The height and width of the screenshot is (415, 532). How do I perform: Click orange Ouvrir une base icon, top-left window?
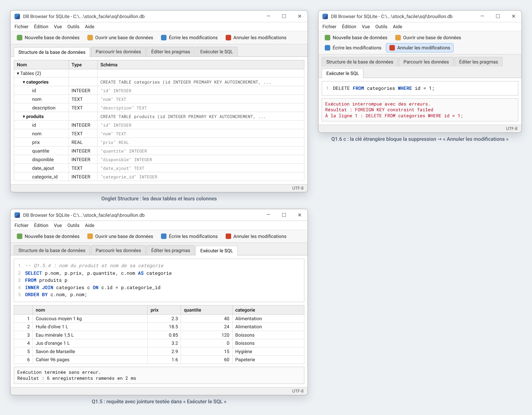point(90,38)
